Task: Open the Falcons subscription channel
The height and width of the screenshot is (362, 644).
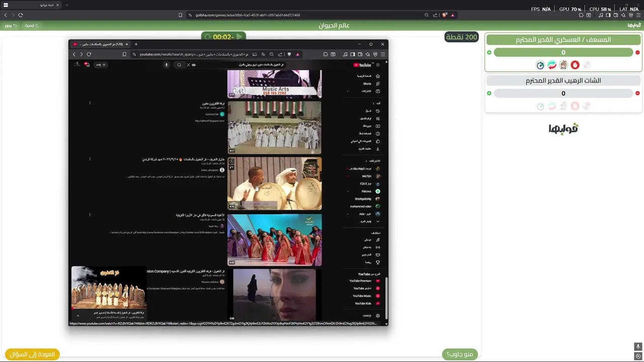Action: coord(365,192)
